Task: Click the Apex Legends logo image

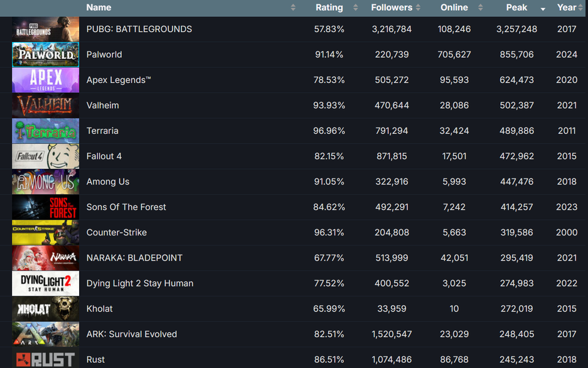Action: [45, 80]
